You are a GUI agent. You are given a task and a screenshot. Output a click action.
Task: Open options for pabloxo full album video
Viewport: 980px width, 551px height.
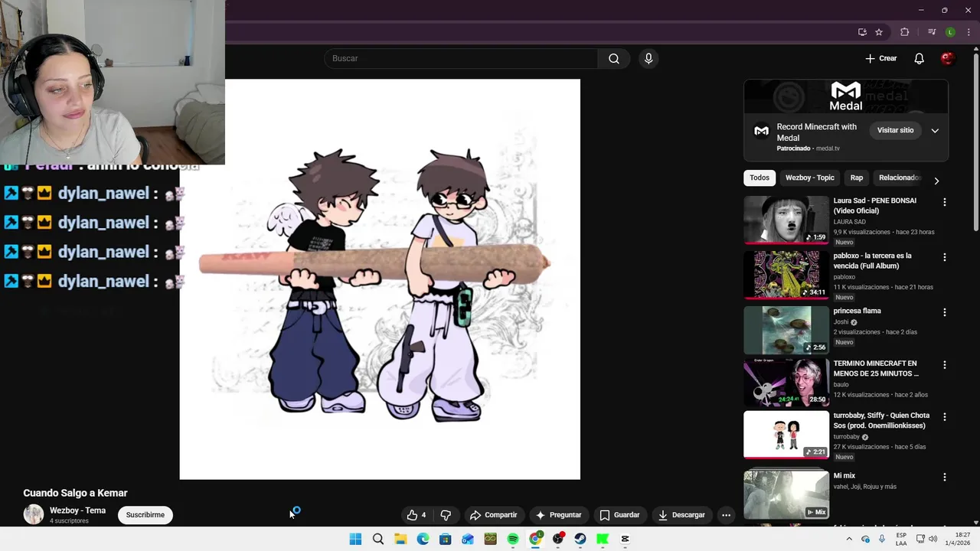[x=944, y=257]
